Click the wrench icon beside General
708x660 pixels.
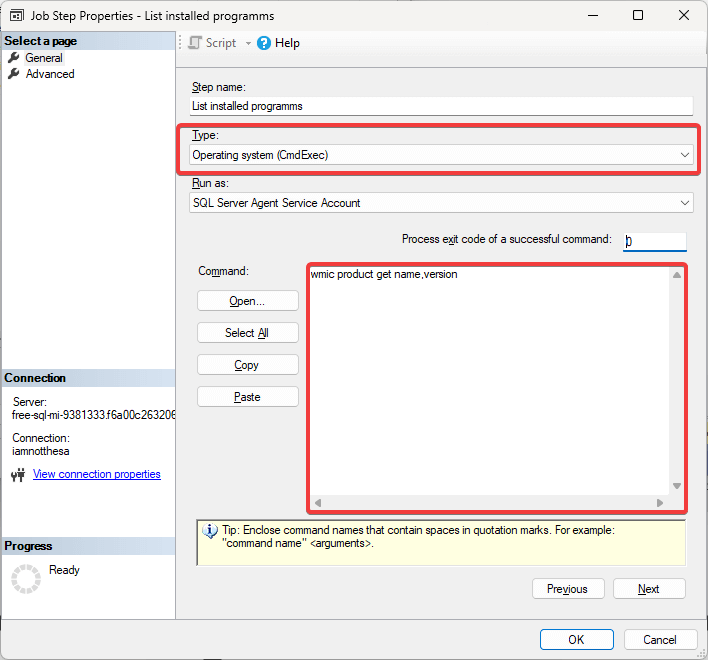[x=14, y=57]
